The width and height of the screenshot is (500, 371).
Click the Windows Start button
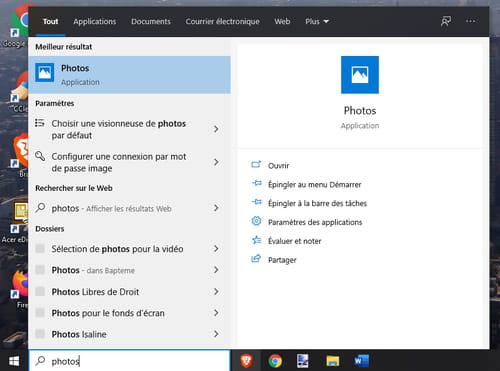pyautogui.click(x=14, y=361)
